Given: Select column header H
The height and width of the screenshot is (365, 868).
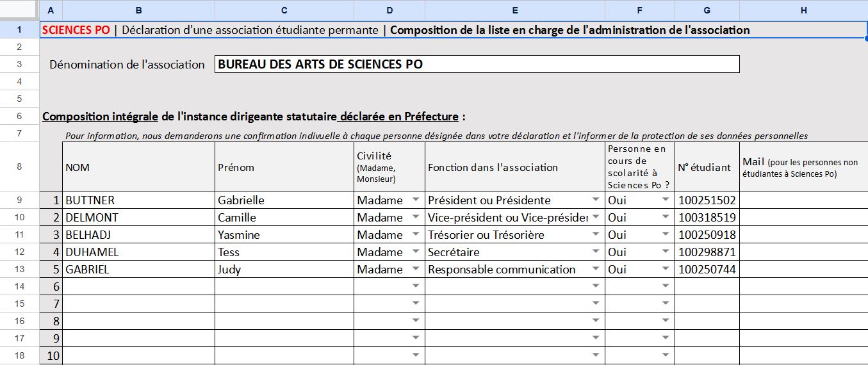Looking at the screenshot, I should pyautogui.click(x=803, y=10).
